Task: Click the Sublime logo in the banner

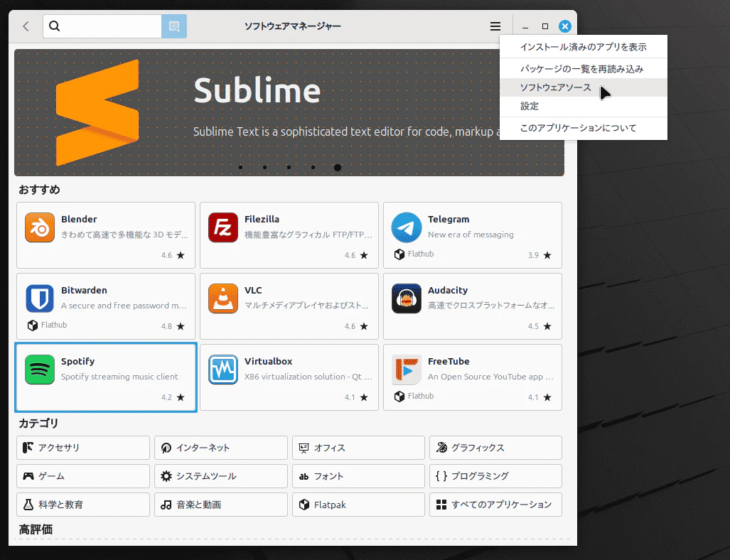Action: [x=97, y=112]
